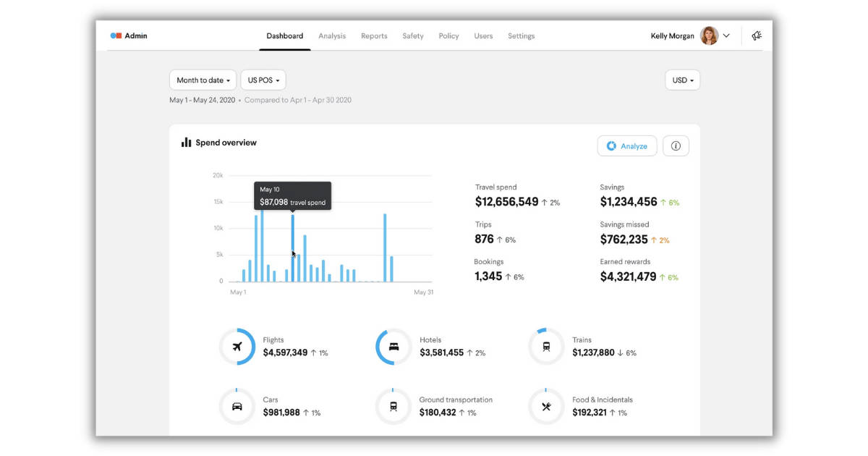Click the megaphone announcements icon
Screen dimensions: 868x456
pos(757,35)
